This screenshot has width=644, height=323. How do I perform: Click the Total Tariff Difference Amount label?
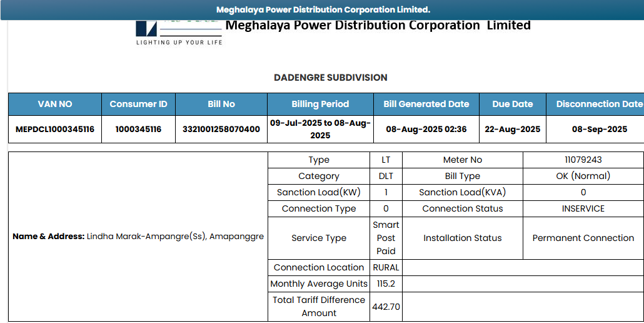pos(319,307)
